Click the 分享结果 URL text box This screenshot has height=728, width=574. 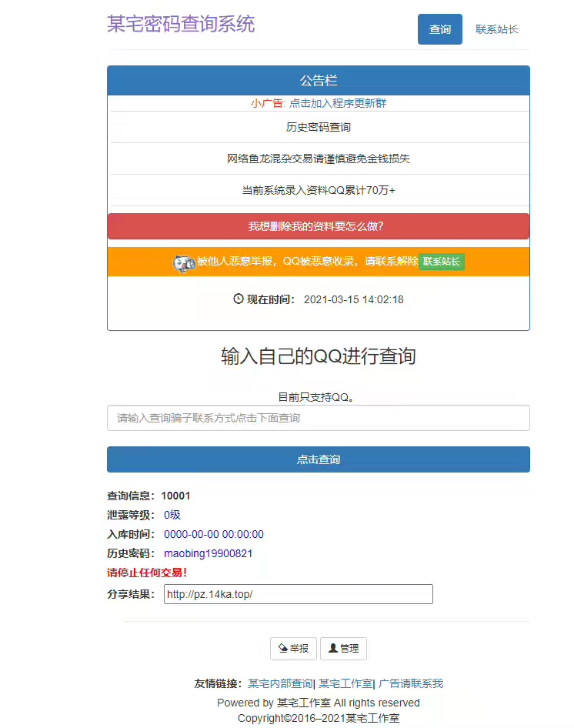click(x=298, y=594)
